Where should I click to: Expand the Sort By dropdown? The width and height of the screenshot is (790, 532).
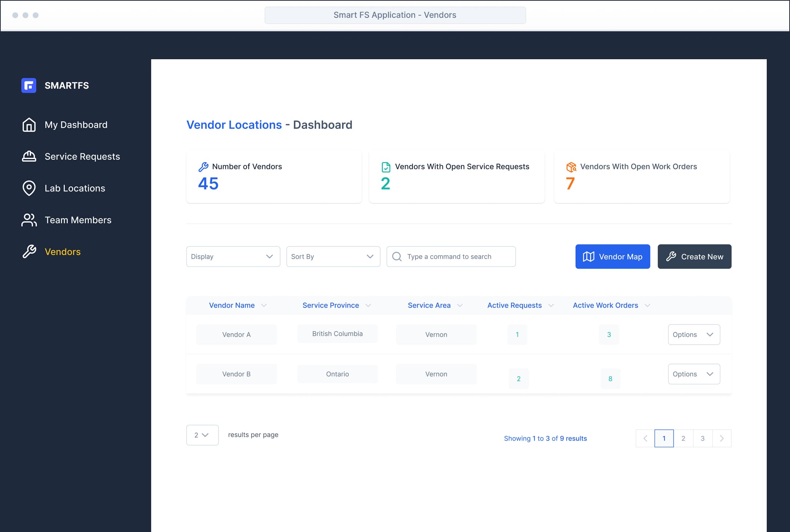pos(333,257)
